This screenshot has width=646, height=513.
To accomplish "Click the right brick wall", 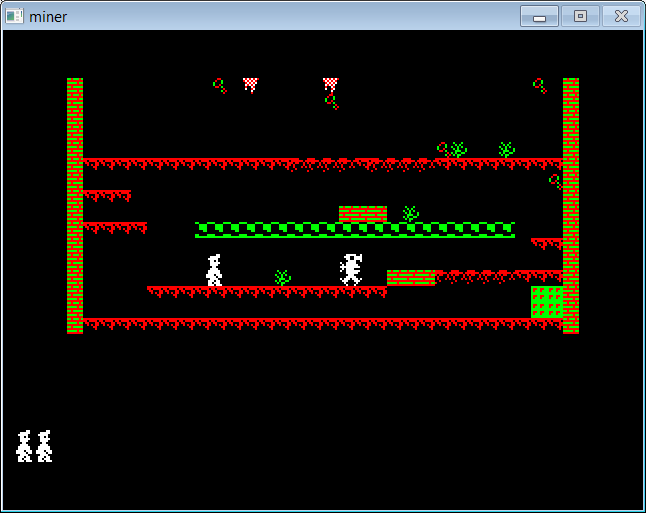I will coord(571,206).
